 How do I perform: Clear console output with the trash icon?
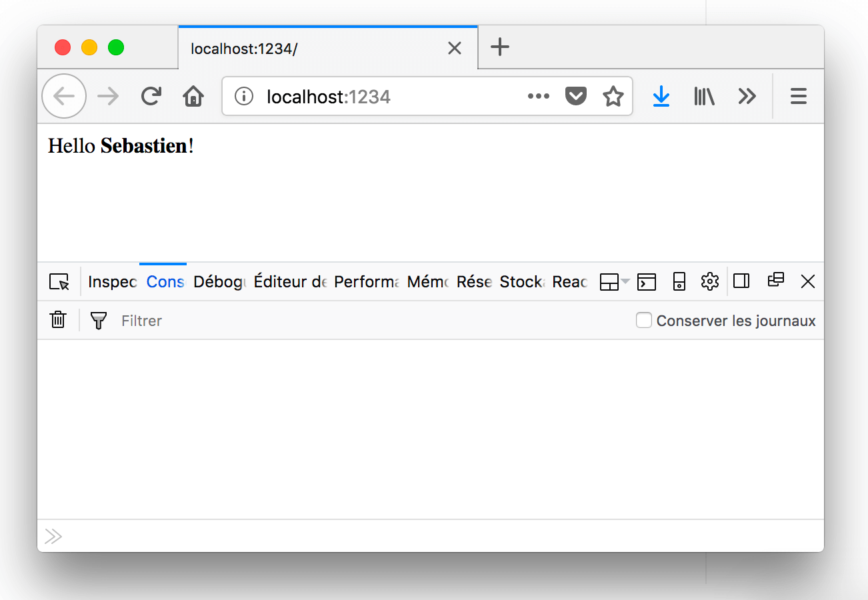coord(59,320)
